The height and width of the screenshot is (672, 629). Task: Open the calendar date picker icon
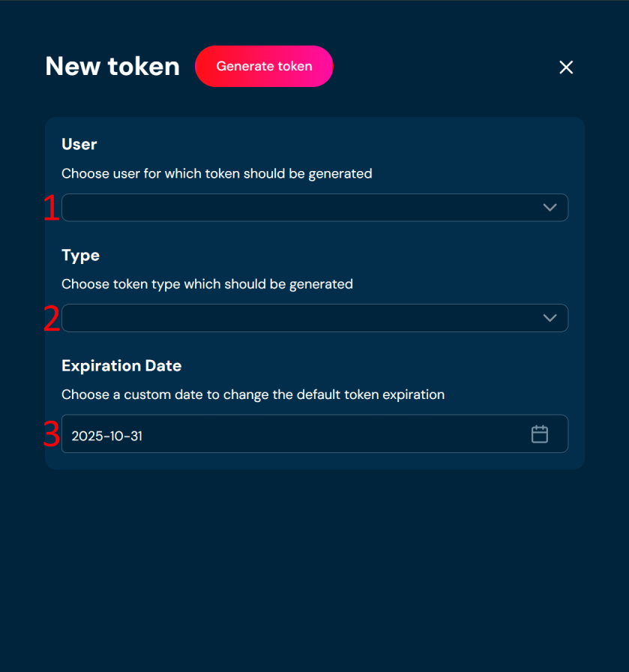click(x=540, y=434)
